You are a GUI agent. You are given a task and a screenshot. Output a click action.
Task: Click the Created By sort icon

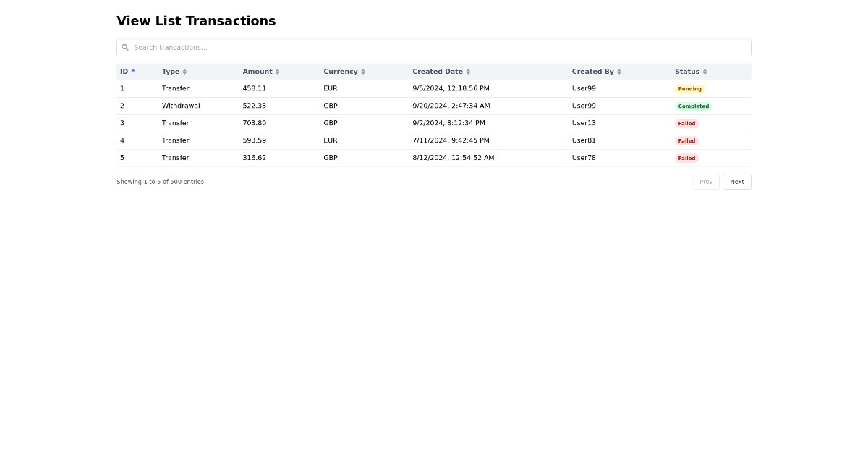click(x=619, y=72)
